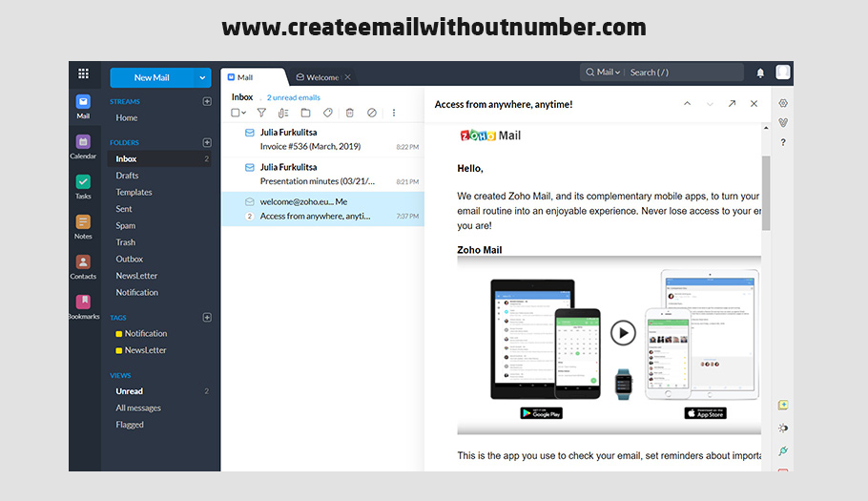This screenshot has width=868, height=501.
Task: Click the Google Play badge
Action: click(542, 413)
